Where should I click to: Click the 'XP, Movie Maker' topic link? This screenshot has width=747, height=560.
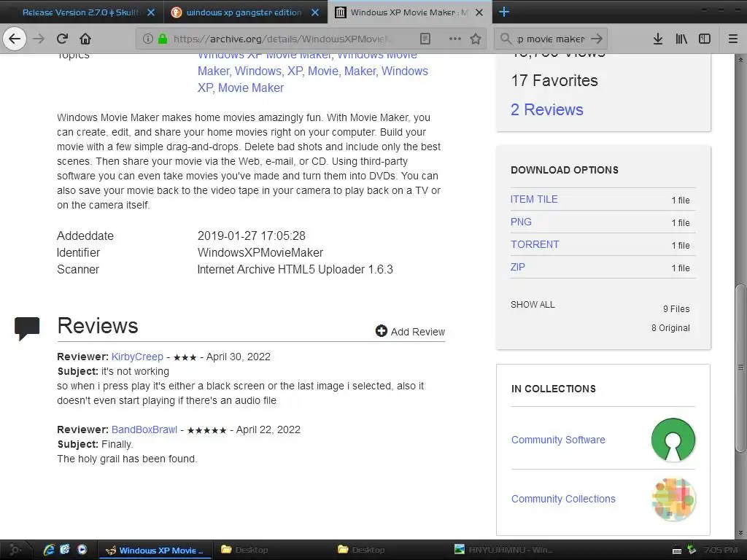coord(241,87)
